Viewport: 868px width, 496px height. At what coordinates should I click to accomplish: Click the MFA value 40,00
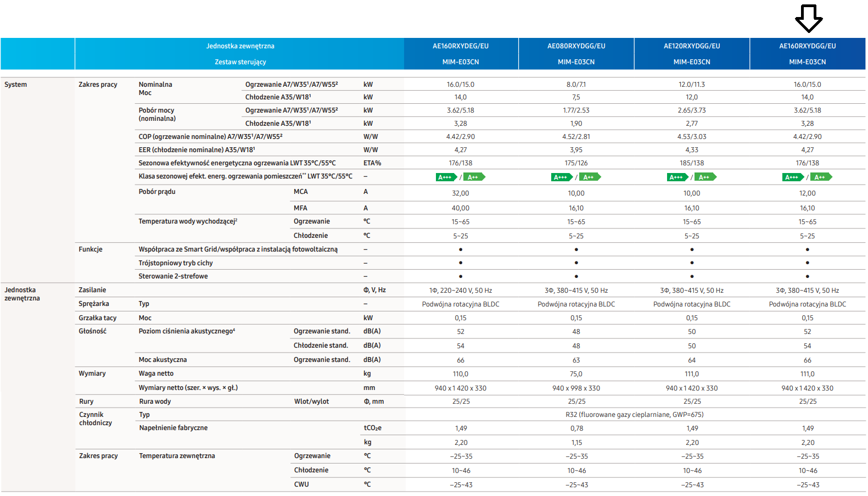461,208
